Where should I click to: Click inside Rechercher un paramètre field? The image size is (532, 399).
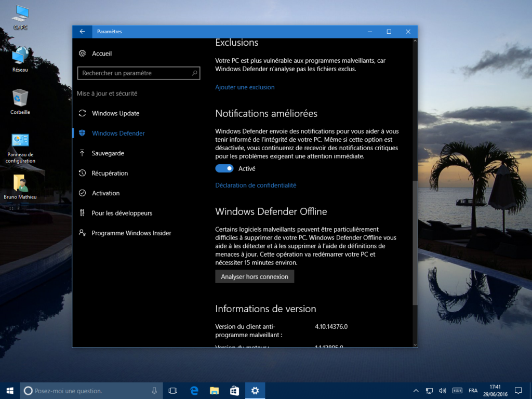coord(139,73)
